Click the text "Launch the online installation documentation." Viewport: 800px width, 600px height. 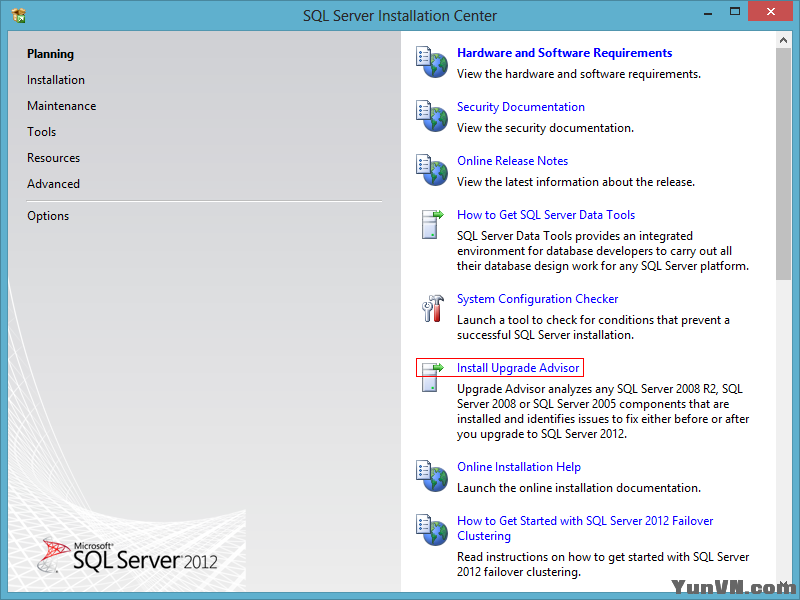click(579, 489)
